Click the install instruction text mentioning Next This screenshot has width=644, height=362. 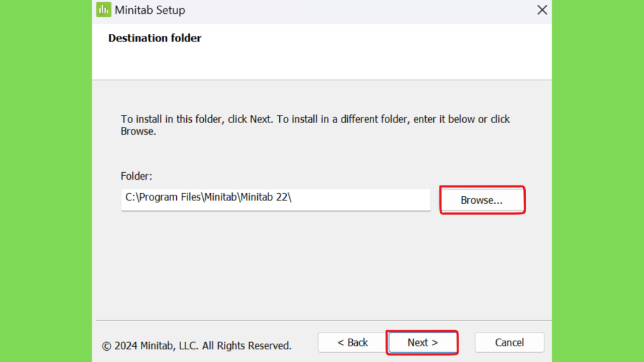point(315,125)
